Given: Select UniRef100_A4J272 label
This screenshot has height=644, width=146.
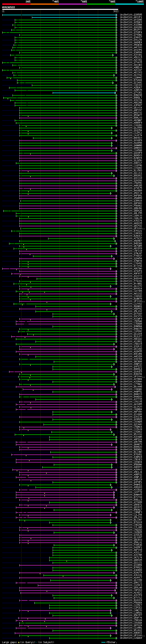Looking at the screenshot, I should click(131, 286).
